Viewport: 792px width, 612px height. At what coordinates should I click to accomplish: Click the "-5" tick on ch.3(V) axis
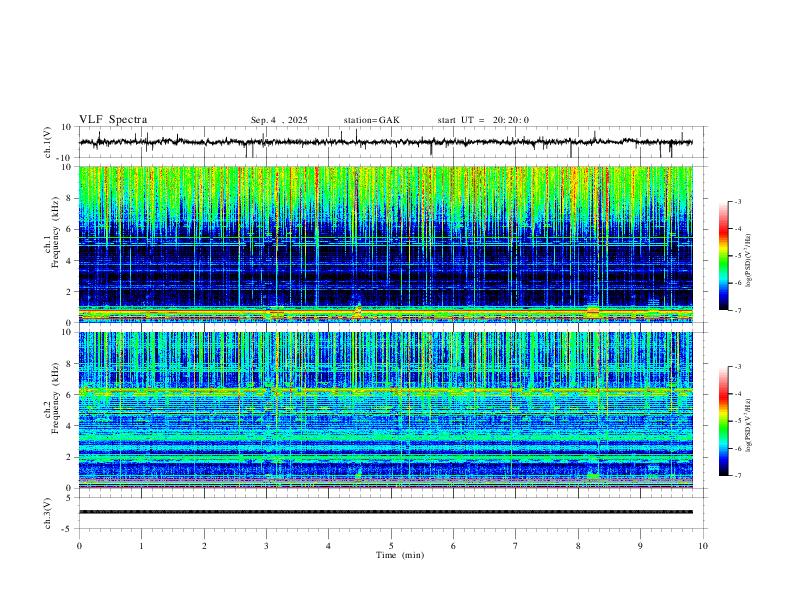(67, 529)
